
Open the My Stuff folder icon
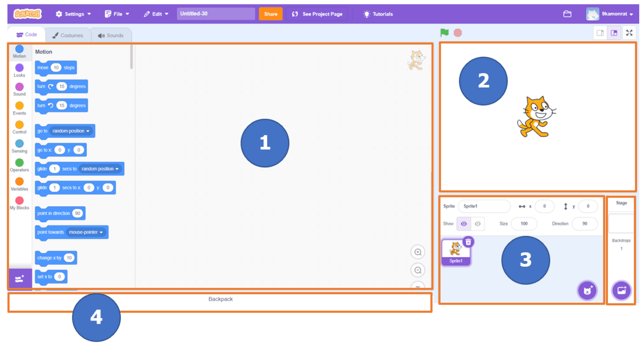pyautogui.click(x=567, y=14)
